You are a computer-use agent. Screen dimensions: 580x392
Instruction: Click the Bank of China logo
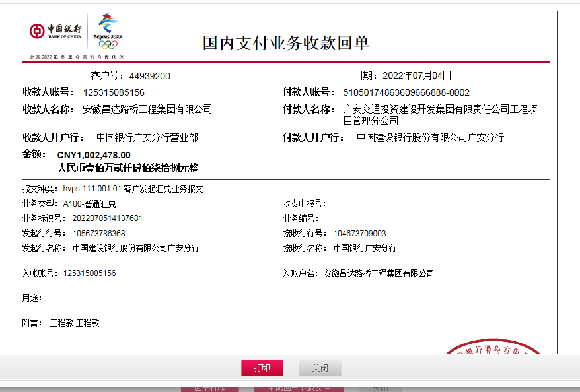coord(55,31)
